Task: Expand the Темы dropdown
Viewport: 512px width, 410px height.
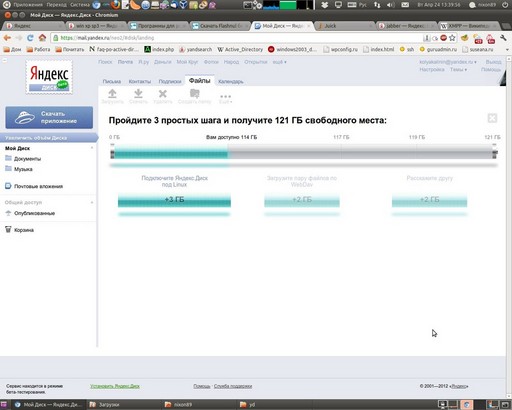Action: click(458, 70)
